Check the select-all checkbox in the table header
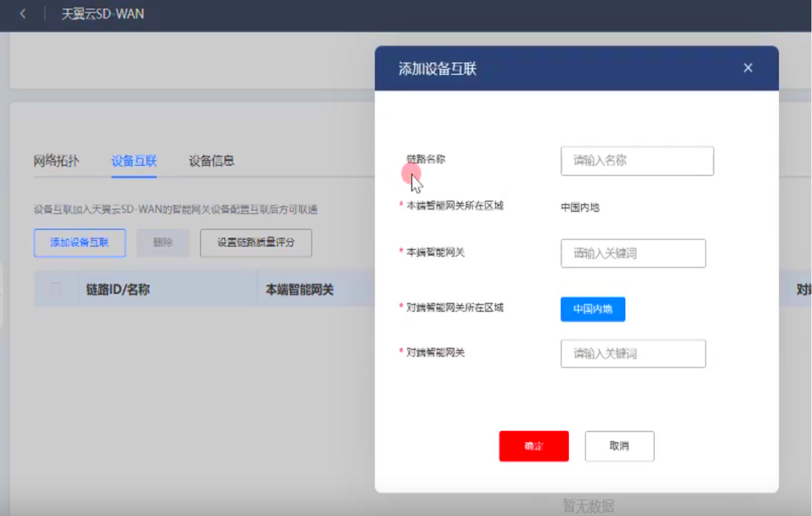This screenshot has width=812, height=516. point(54,289)
